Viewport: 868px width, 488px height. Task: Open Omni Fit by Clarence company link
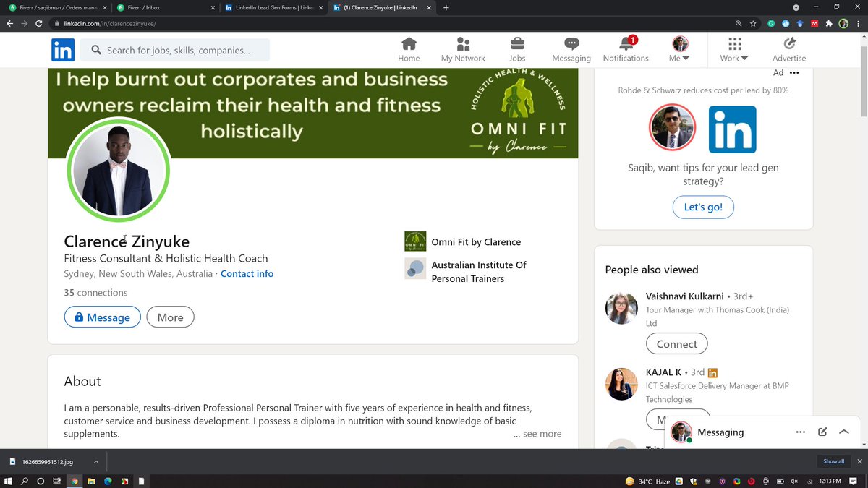coord(476,242)
